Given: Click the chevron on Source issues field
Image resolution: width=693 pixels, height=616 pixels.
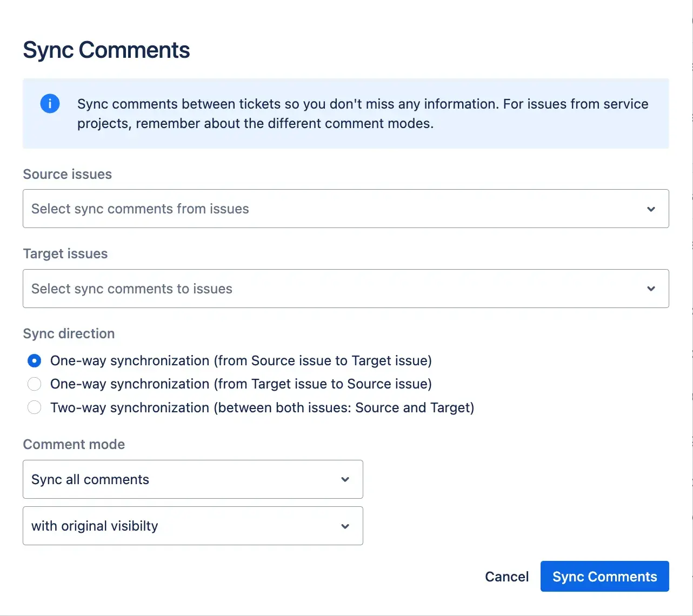Looking at the screenshot, I should click(x=651, y=209).
